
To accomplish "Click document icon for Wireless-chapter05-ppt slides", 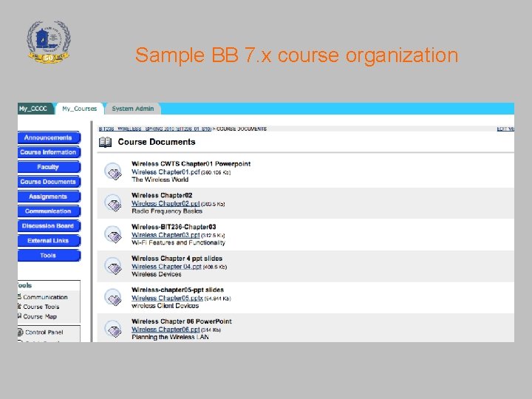I will [x=113, y=298].
